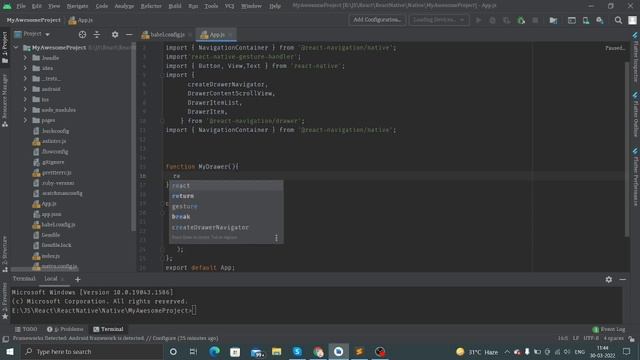
Task: Click Windows taskbar search box
Action: pos(91,351)
